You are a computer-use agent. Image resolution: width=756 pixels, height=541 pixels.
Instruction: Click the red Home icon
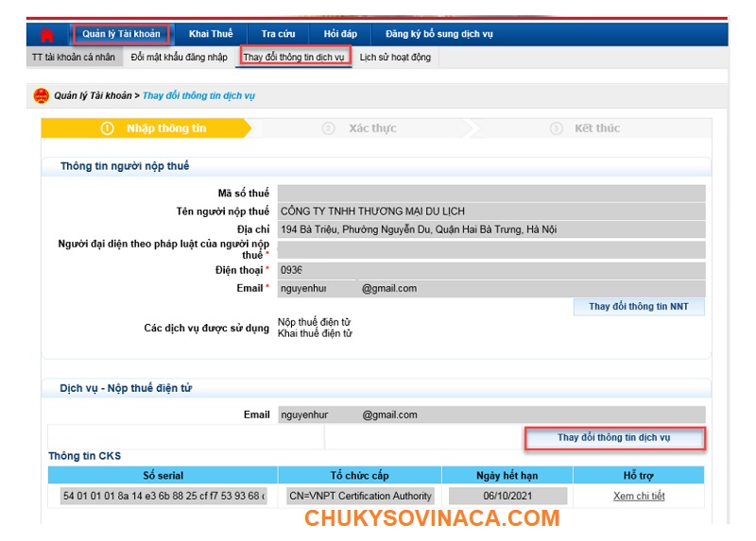[46, 35]
